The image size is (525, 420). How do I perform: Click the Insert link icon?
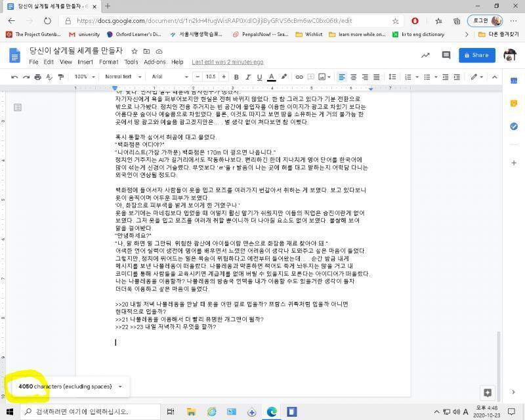(299, 77)
